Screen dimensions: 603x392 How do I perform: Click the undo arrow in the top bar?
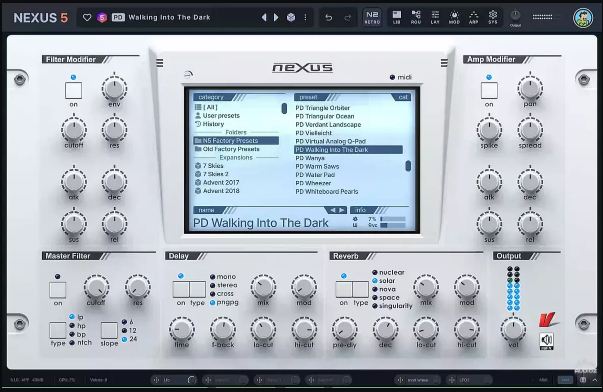(328, 18)
